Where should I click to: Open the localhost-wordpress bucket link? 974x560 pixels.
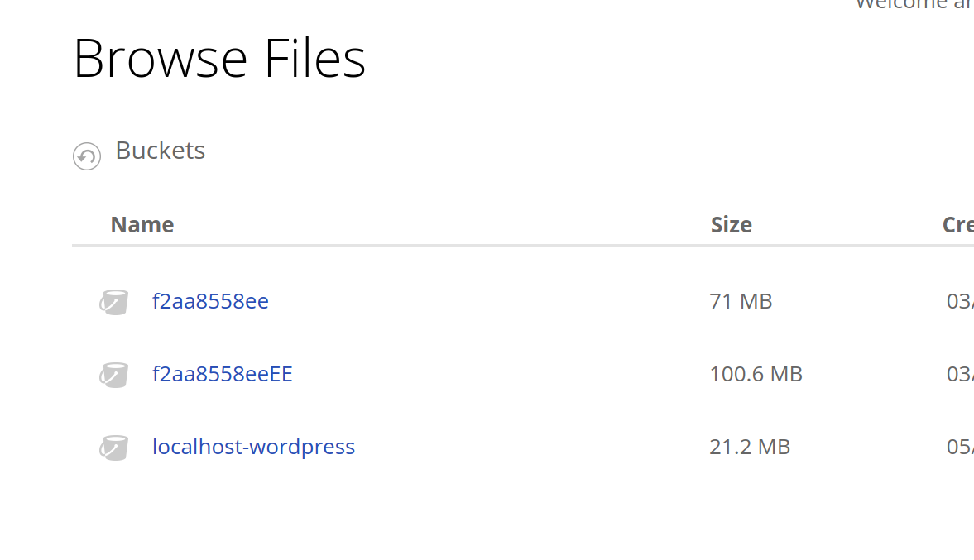tap(253, 447)
